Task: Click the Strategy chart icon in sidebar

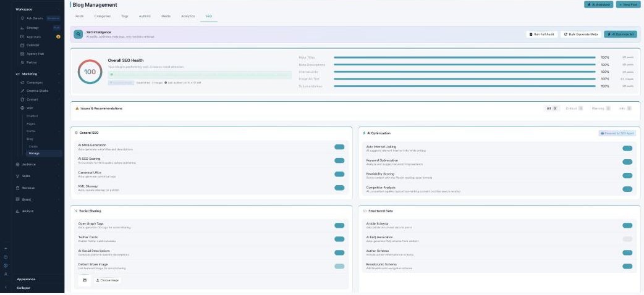Action: [22, 28]
